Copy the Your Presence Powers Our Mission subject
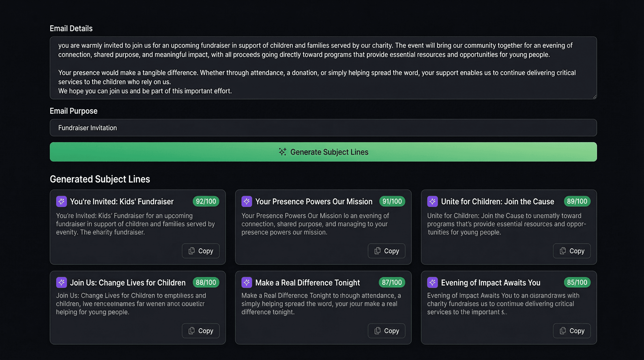The height and width of the screenshot is (360, 644). pyautogui.click(x=387, y=251)
